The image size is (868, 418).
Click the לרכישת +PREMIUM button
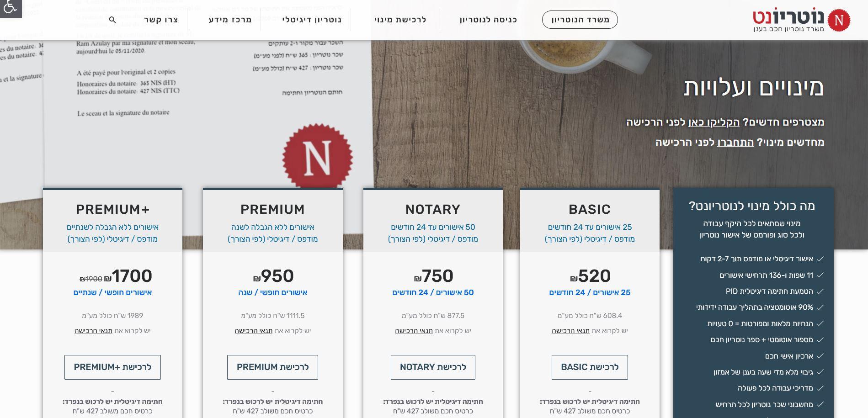click(x=112, y=367)
